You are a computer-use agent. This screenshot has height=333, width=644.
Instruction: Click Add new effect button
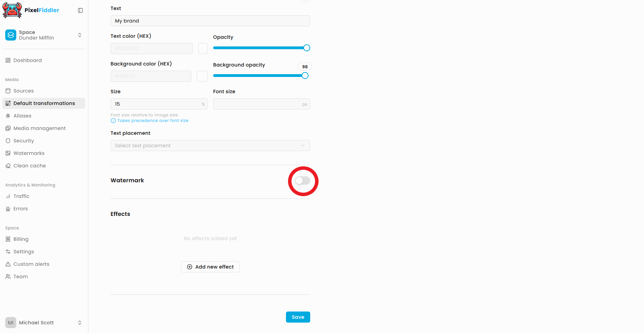coord(210,267)
